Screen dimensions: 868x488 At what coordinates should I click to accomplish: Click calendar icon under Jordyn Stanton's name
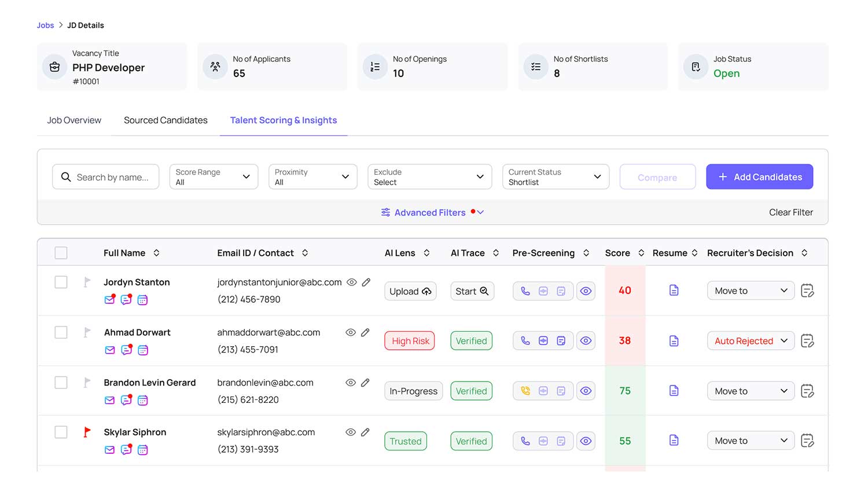(x=142, y=300)
